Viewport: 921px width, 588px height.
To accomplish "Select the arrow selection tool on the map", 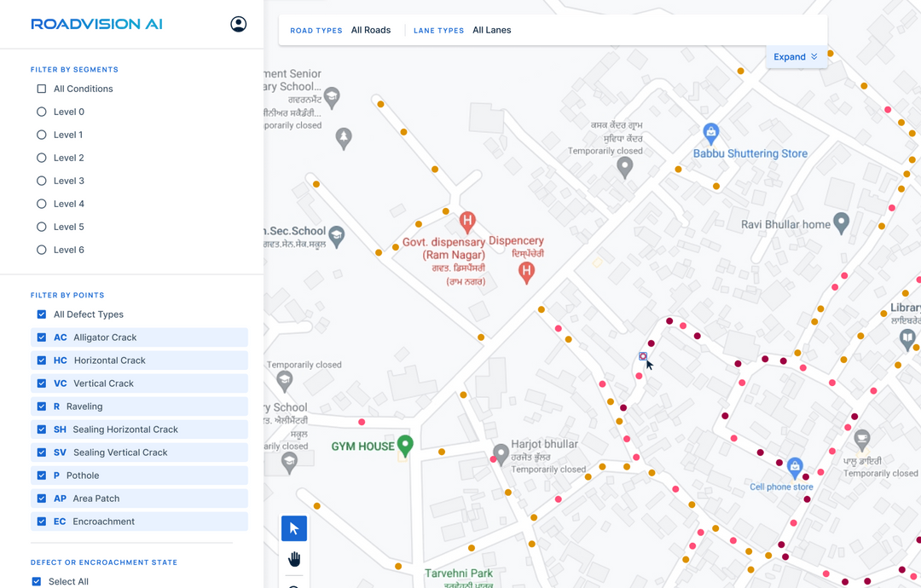I will click(293, 527).
